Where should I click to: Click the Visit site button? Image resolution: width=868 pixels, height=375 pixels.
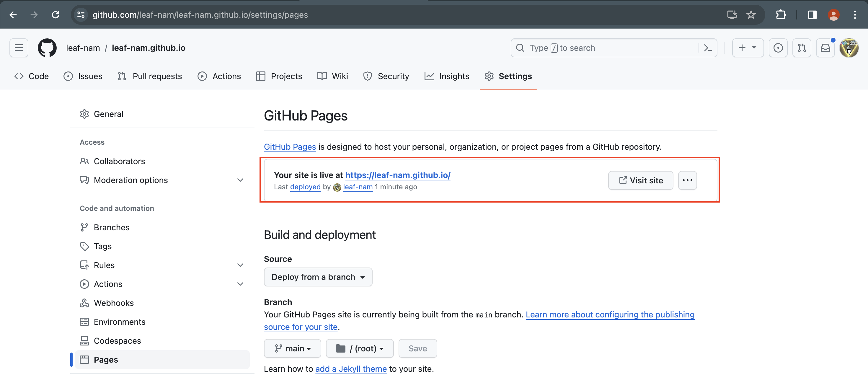[641, 180]
